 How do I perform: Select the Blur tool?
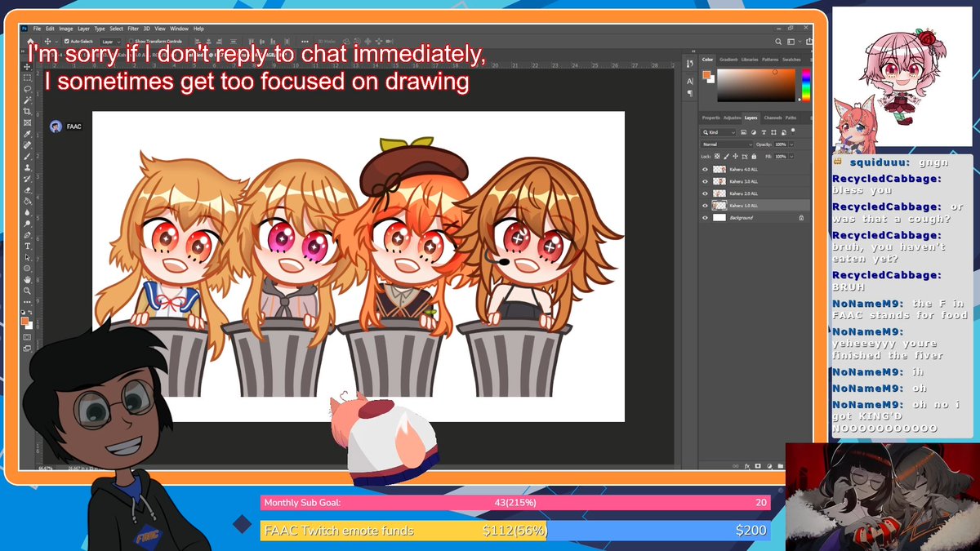click(x=28, y=212)
